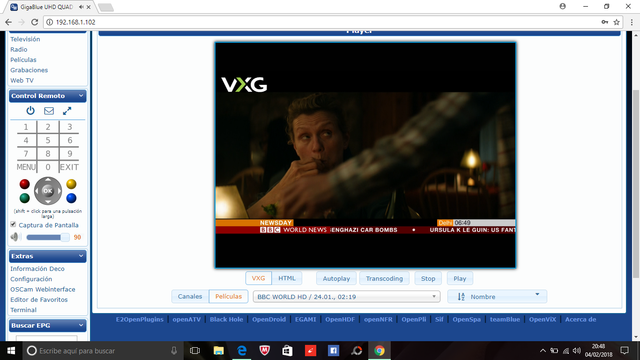Click the Windows search box
The height and width of the screenshot is (360, 640).
point(102,351)
